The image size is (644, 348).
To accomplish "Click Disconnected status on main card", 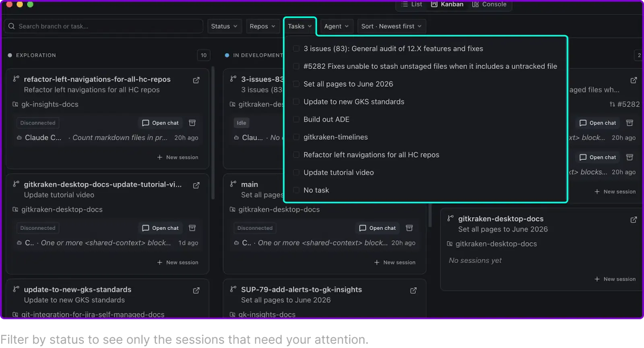I will pos(255,228).
